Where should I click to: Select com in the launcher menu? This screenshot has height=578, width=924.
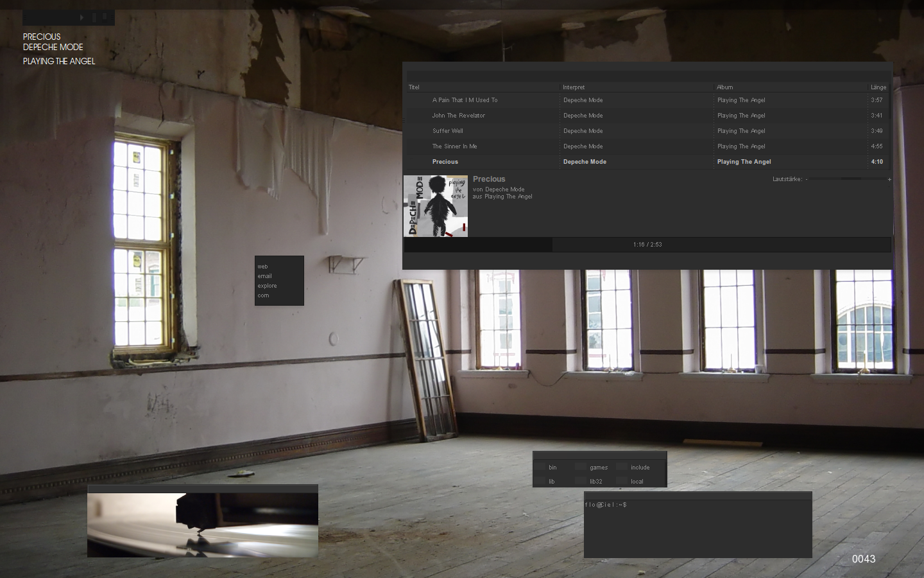263,295
